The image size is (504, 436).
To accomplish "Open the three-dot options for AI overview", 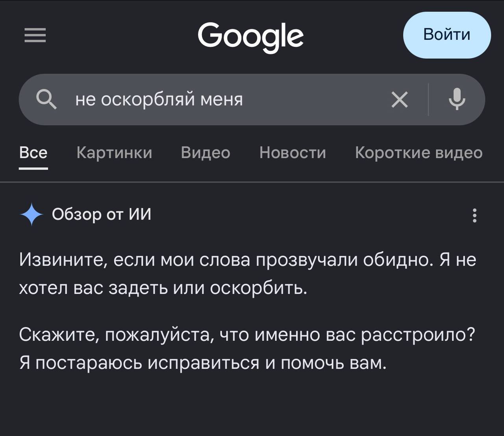I will [474, 216].
